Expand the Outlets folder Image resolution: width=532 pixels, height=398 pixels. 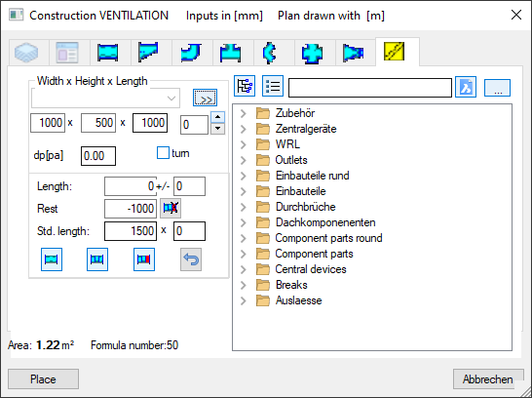[244, 160]
